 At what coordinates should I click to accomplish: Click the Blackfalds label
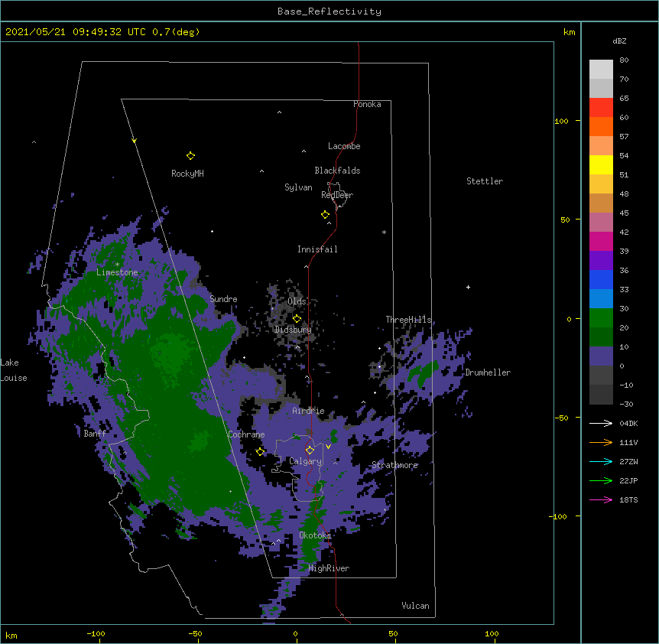point(337,171)
